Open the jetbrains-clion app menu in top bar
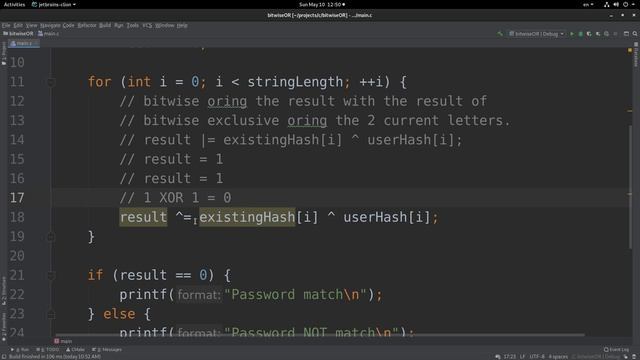 click(x=54, y=4)
